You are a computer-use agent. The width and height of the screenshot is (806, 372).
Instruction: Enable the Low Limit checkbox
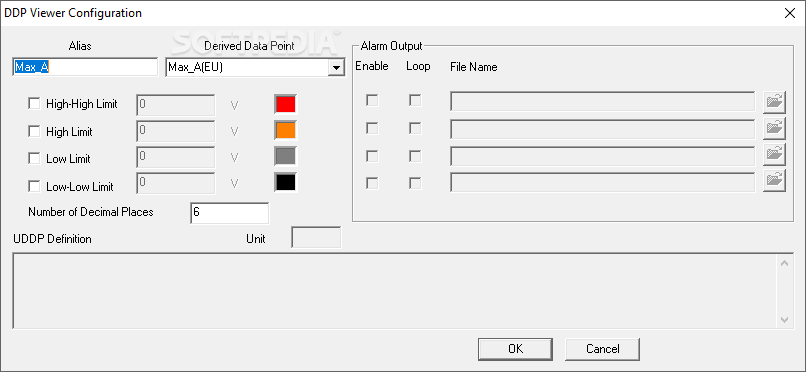pos(34,159)
